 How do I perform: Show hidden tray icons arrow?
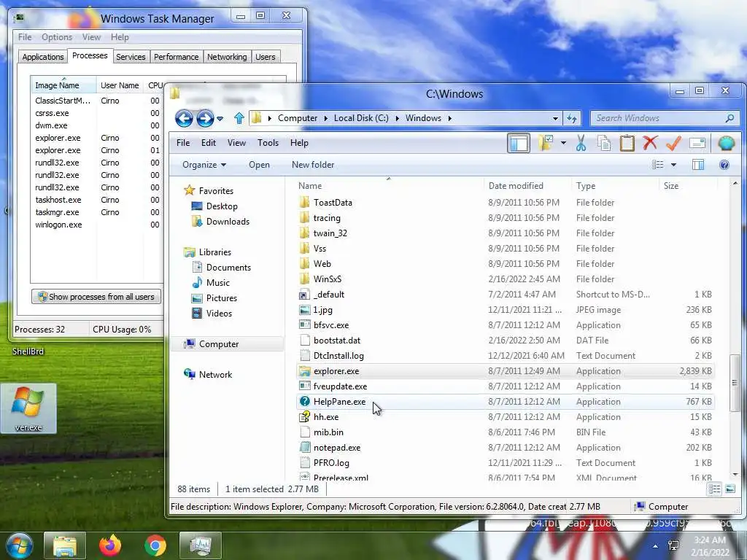point(656,546)
